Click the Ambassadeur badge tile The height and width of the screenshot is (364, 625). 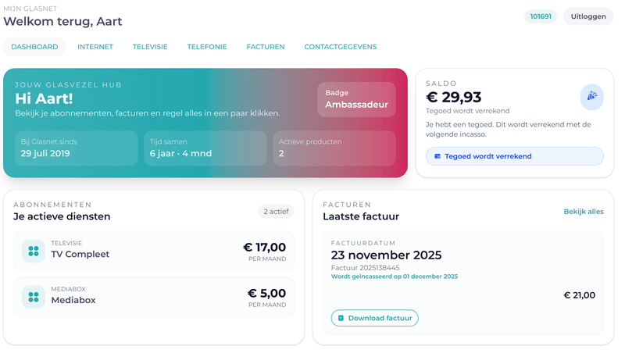[x=356, y=99]
